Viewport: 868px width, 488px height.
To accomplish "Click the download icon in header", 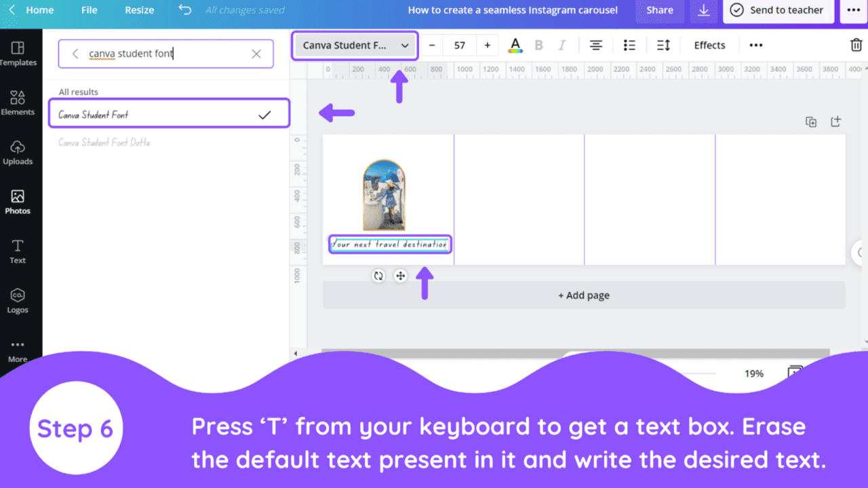I will [703, 10].
